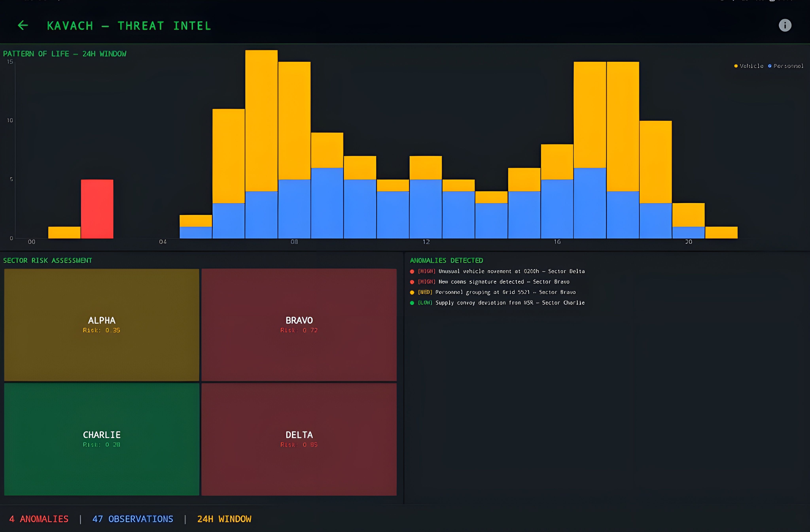
Task: Expand the ANOMALIES DETECTED section
Action: coord(447,260)
